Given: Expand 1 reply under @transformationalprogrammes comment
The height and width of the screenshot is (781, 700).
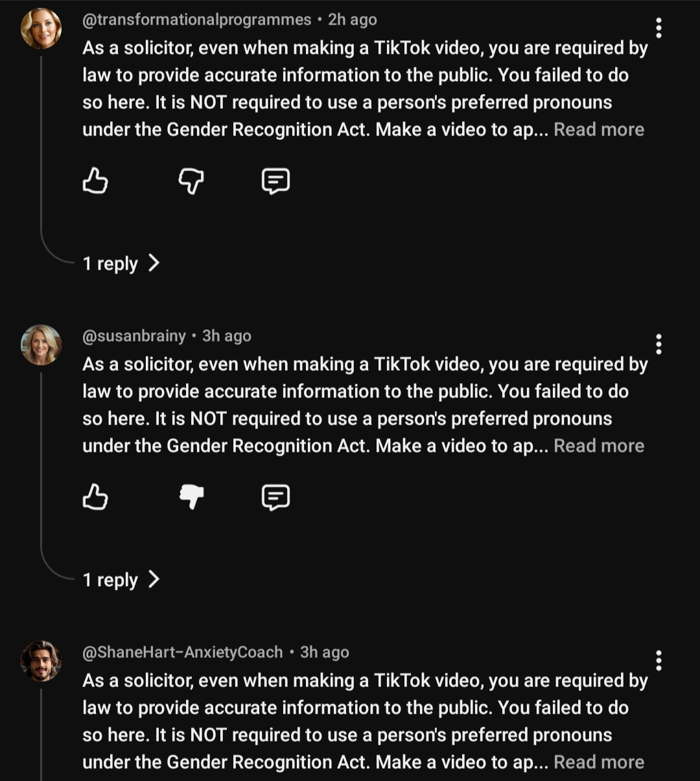Looking at the screenshot, I should [121, 263].
